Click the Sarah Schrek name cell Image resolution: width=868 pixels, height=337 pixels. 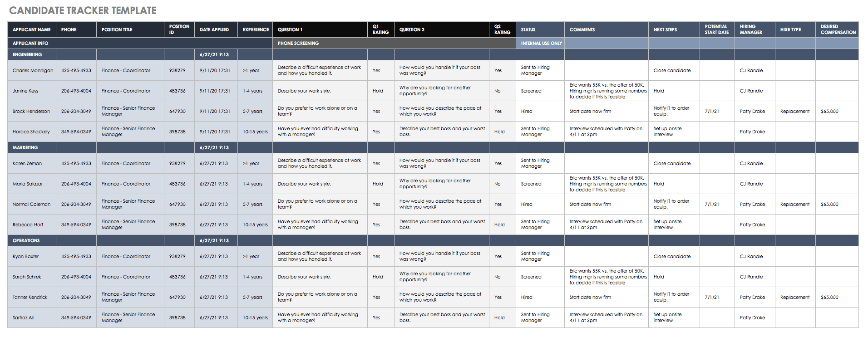(27, 277)
